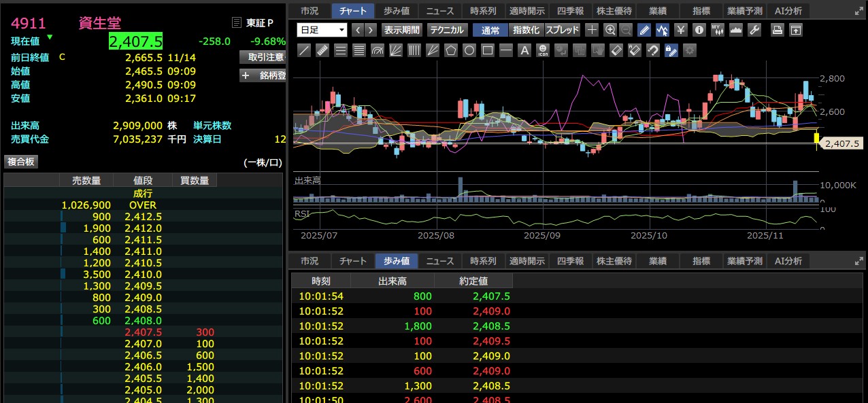
Task: Maximize the upper chart panel with corner arrows
Action: point(859,11)
